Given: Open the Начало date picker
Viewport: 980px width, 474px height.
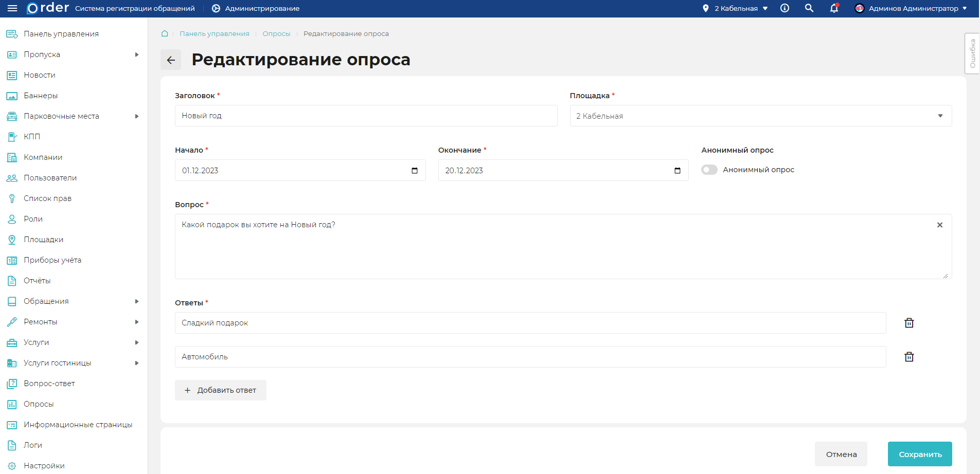Looking at the screenshot, I should 415,170.
